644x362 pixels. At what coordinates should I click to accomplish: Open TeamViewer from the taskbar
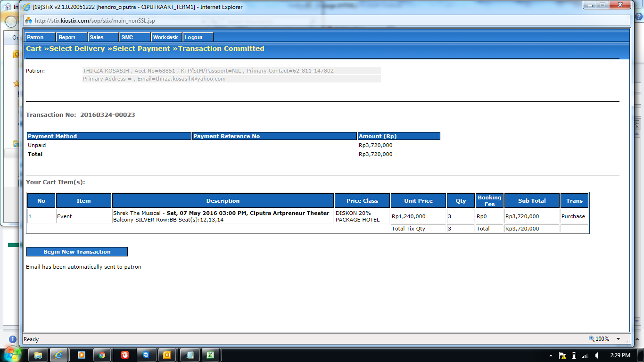coord(146,355)
